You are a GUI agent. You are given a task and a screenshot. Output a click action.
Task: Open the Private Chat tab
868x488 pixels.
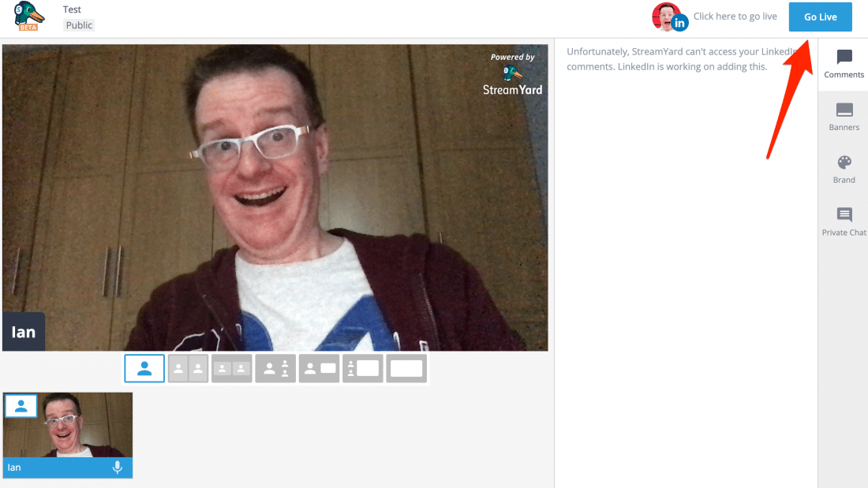point(844,222)
